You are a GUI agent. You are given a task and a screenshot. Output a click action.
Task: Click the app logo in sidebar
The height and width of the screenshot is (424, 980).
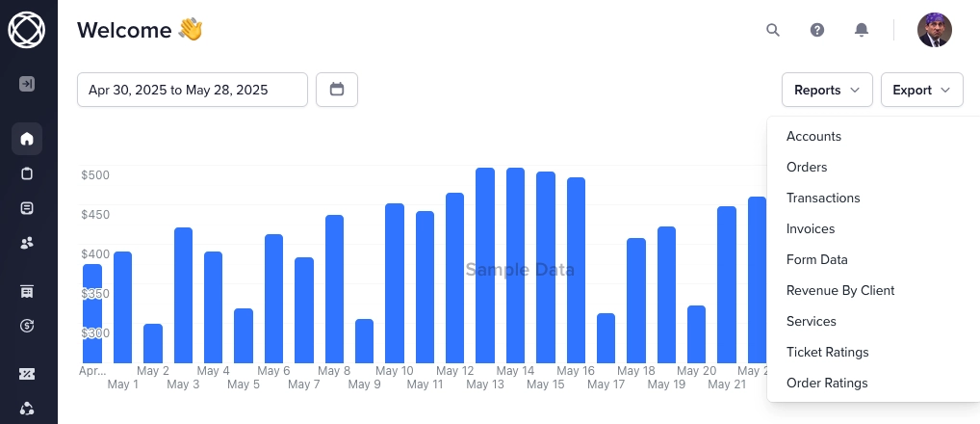coord(27,29)
